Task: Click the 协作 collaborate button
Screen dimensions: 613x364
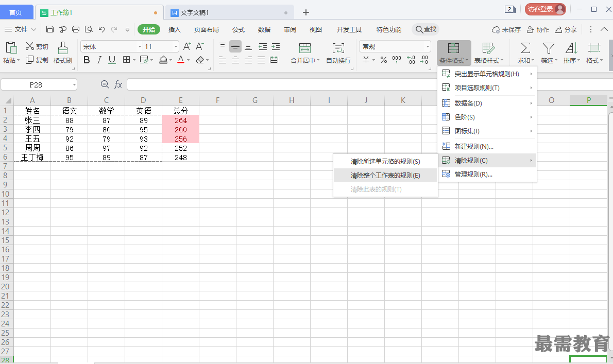Action: [x=538, y=30]
